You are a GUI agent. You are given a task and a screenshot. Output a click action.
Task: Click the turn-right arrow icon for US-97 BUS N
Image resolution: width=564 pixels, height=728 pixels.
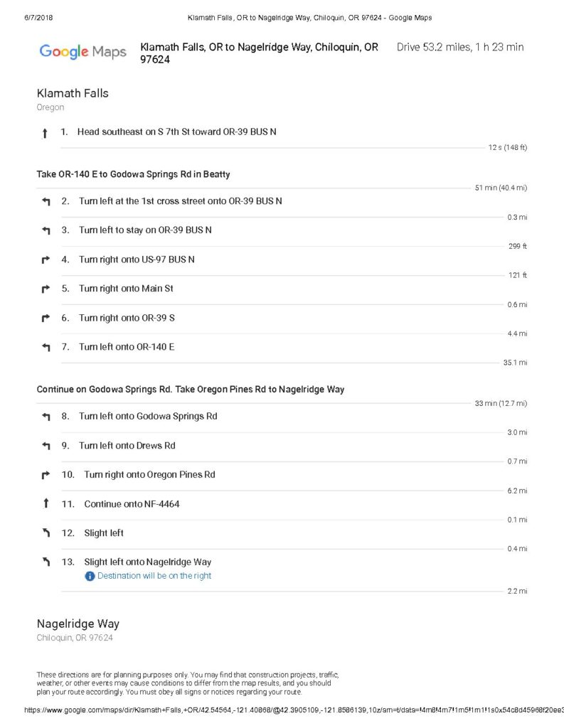click(46, 260)
